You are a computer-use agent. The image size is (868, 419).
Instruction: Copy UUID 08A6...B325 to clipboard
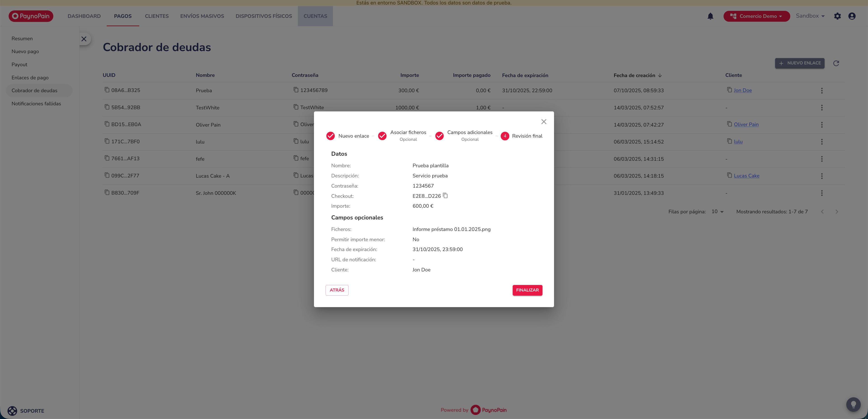(x=107, y=90)
